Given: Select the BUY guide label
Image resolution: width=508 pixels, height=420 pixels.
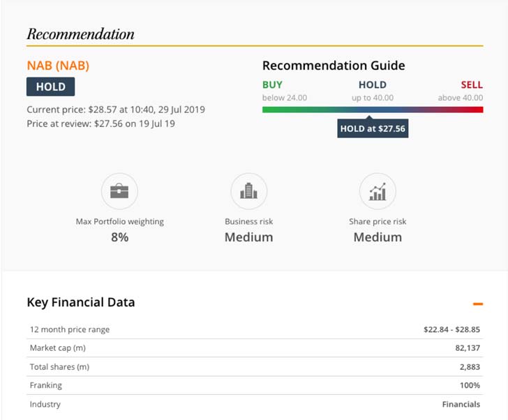Looking at the screenshot, I should tap(272, 85).
